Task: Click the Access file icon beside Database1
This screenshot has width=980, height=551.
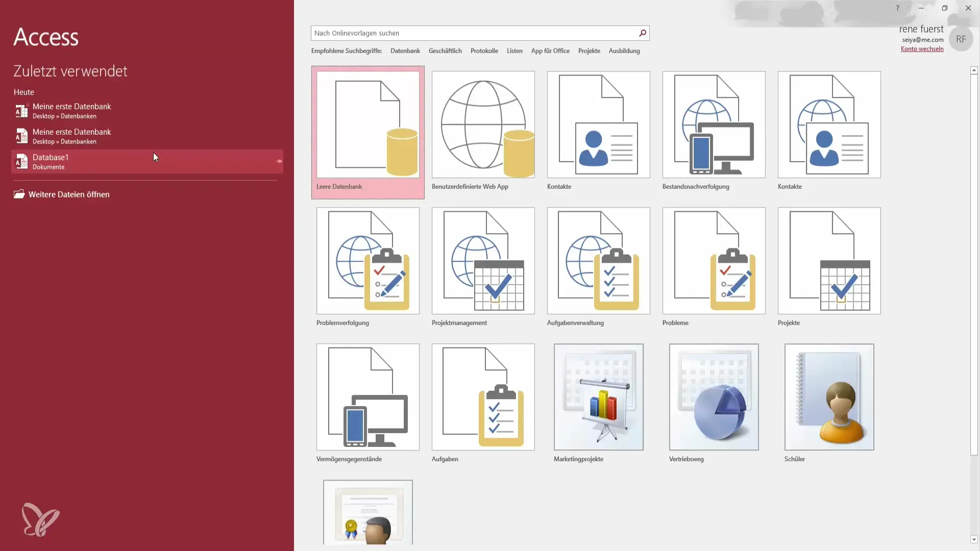Action: coord(21,161)
